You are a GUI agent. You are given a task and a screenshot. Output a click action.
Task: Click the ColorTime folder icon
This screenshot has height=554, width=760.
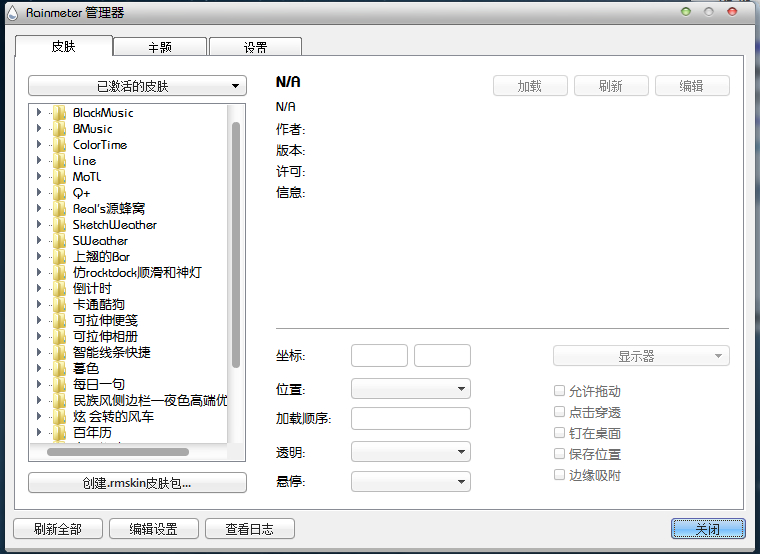click(59, 144)
